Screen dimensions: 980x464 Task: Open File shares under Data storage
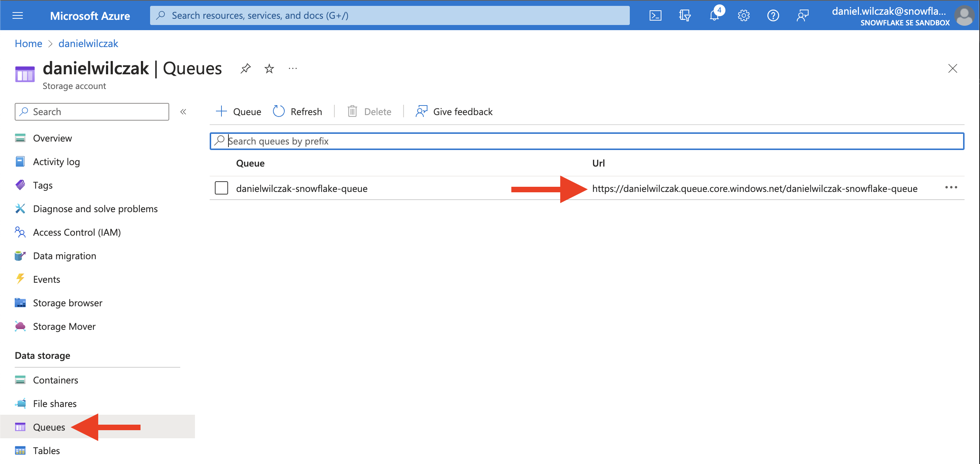pyautogui.click(x=54, y=404)
